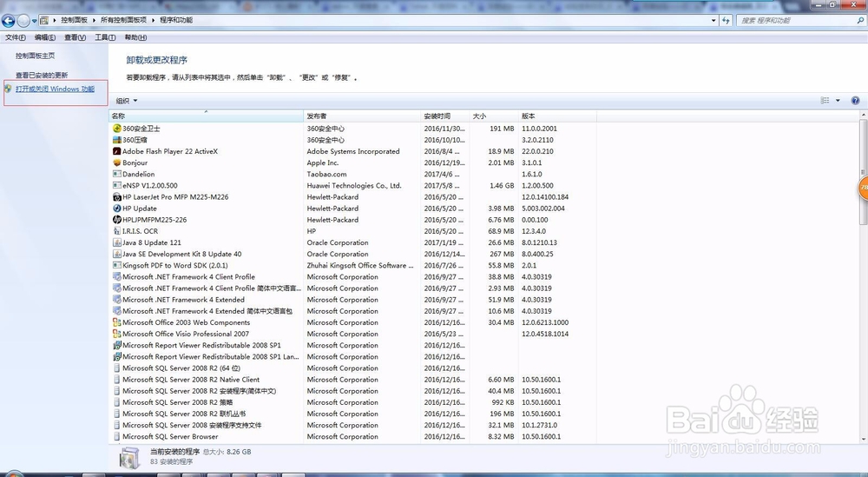Select the HP Update icon
The height and width of the screenshot is (477, 868).
(x=117, y=209)
